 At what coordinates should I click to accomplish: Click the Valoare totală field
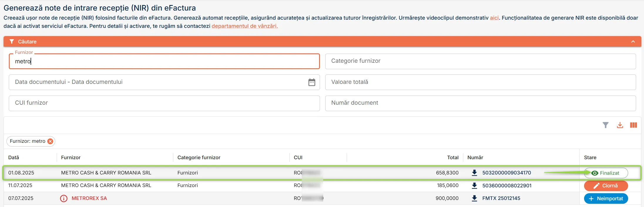pos(480,82)
